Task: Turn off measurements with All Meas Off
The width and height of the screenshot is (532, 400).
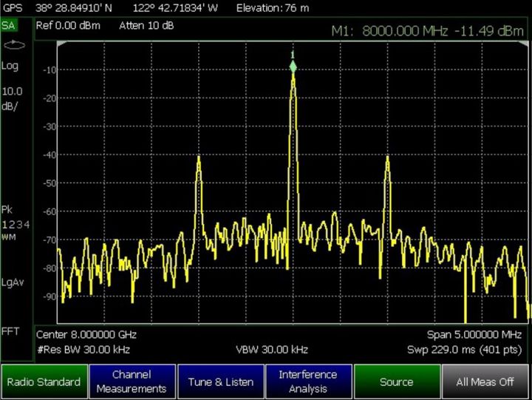Action: click(x=485, y=382)
